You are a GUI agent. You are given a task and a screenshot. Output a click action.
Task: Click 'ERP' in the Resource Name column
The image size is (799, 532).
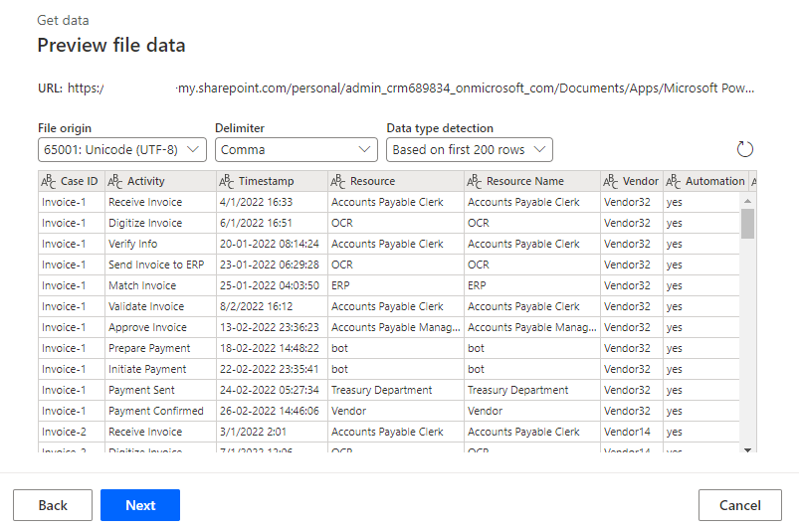pyautogui.click(x=532, y=285)
